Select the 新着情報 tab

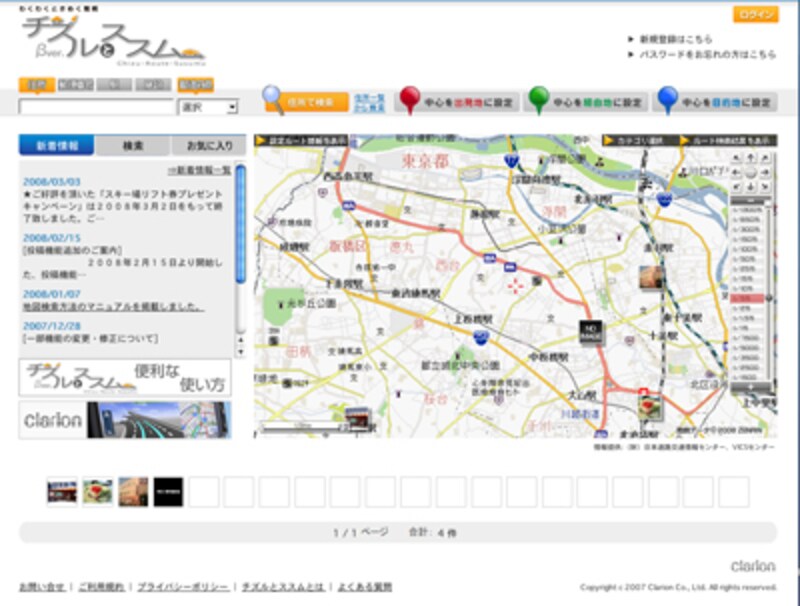[56, 146]
